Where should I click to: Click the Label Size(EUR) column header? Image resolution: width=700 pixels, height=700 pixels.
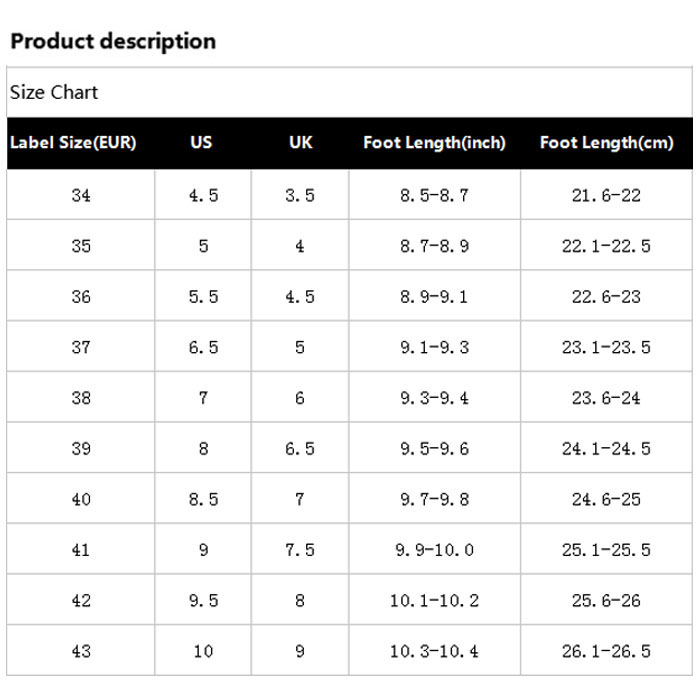coord(73,143)
